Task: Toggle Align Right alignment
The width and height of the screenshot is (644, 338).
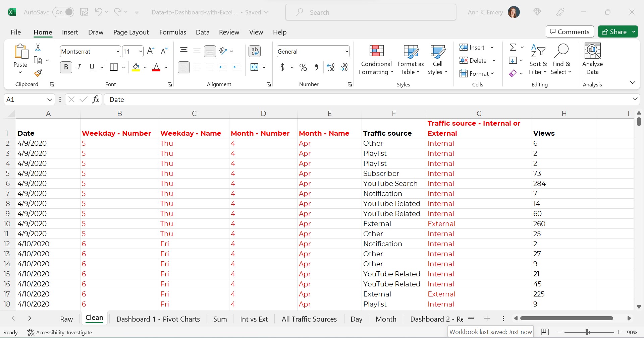Action: coord(210,67)
